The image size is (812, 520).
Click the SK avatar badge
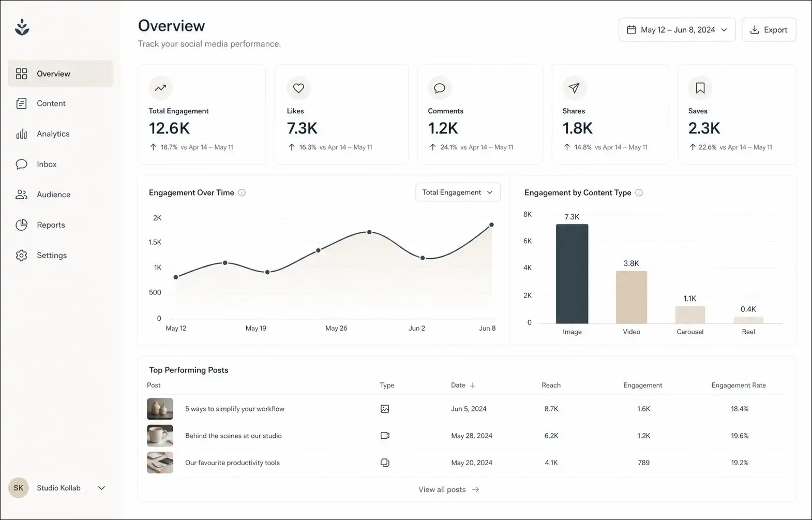click(19, 488)
